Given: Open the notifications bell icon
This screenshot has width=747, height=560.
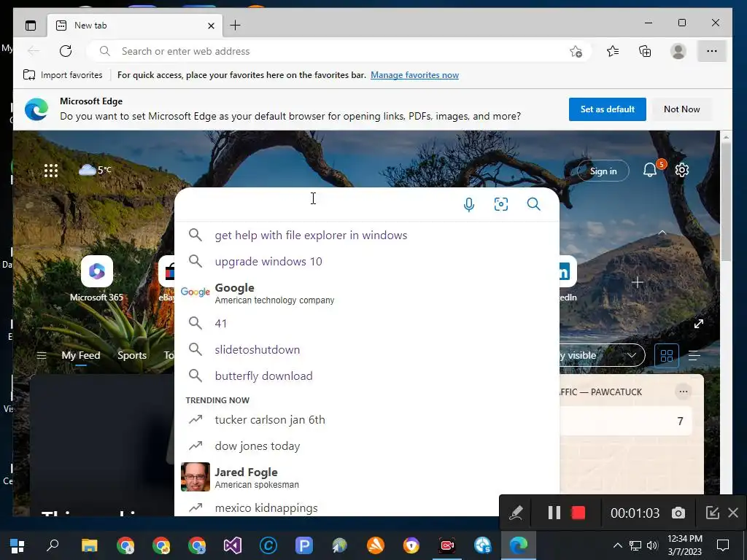Looking at the screenshot, I should (x=650, y=170).
